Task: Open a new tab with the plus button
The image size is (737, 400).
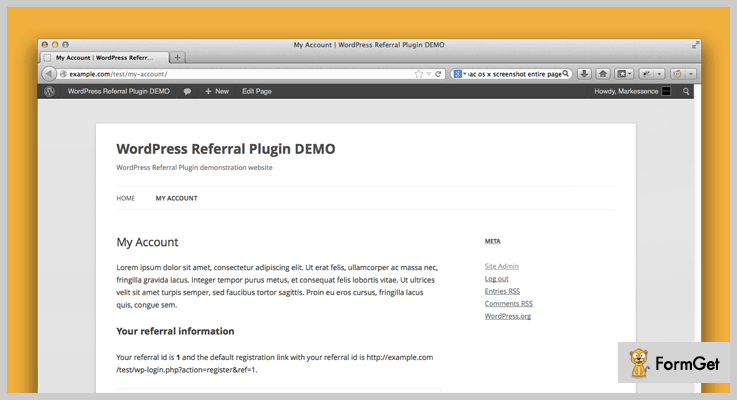Action: tap(177, 57)
